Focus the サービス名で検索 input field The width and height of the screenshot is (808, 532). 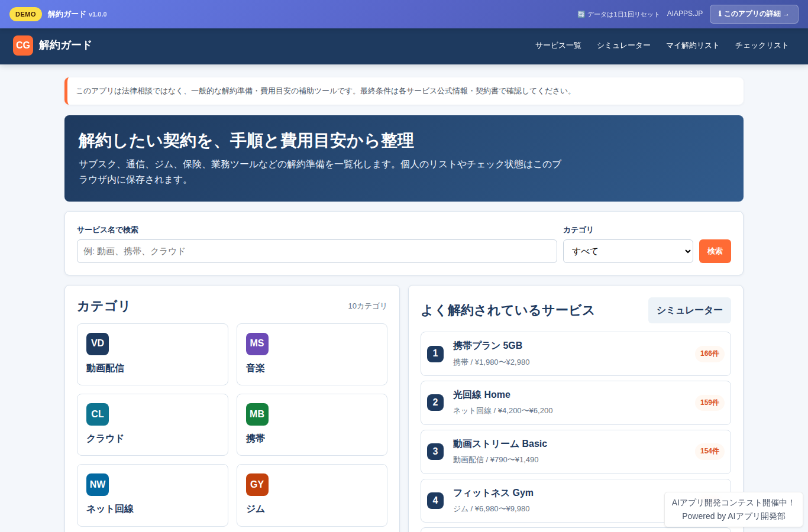tap(317, 251)
